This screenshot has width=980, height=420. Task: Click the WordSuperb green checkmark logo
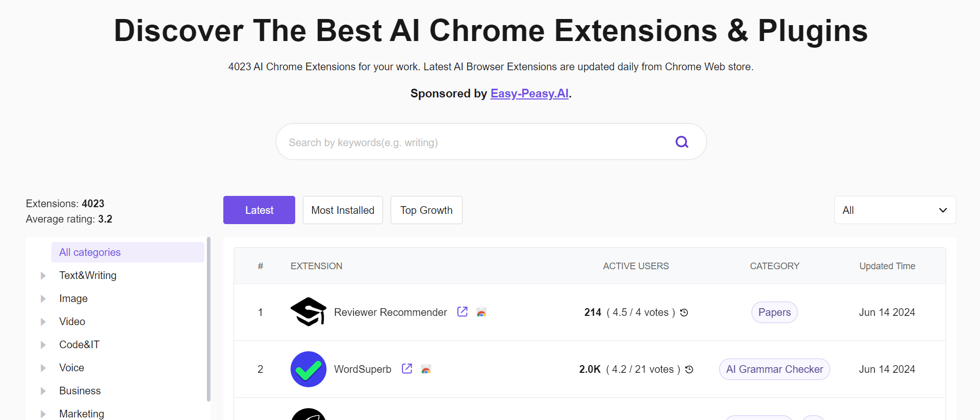[x=308, y=369]
